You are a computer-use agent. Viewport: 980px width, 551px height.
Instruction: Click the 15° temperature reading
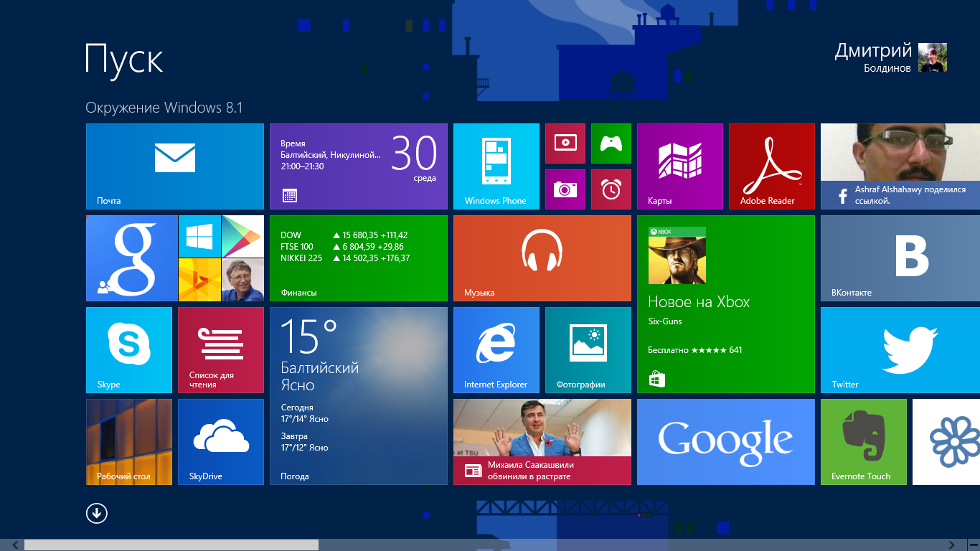click(309, 336)
